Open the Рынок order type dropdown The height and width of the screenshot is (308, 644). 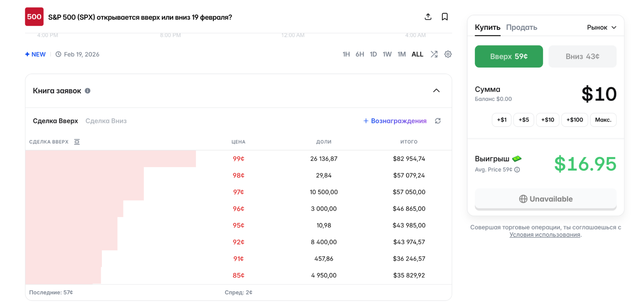(601, 27)
